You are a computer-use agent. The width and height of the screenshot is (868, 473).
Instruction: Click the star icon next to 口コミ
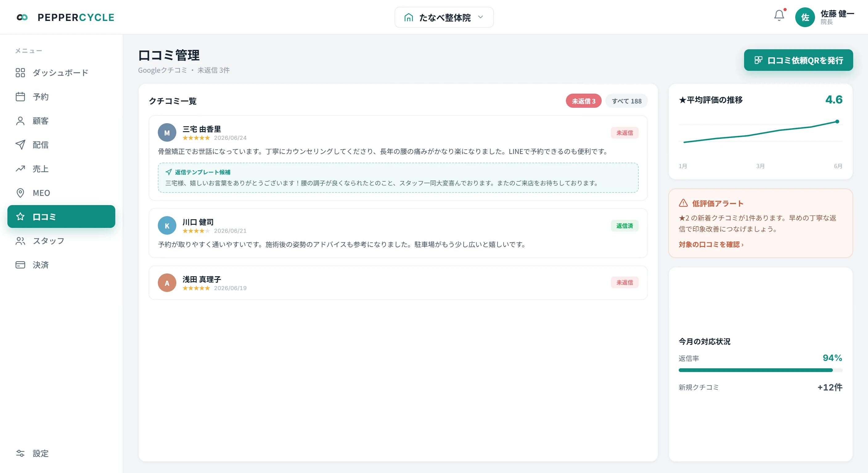tap(20, 216)
